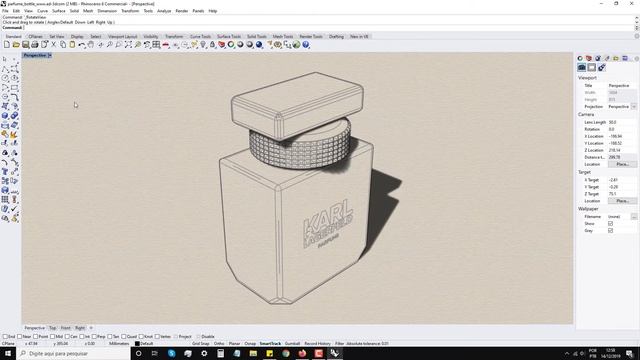Screen dimensions: 640x360
Task: Click the Copy icon in the toolbar
Action: click(63, 45)
